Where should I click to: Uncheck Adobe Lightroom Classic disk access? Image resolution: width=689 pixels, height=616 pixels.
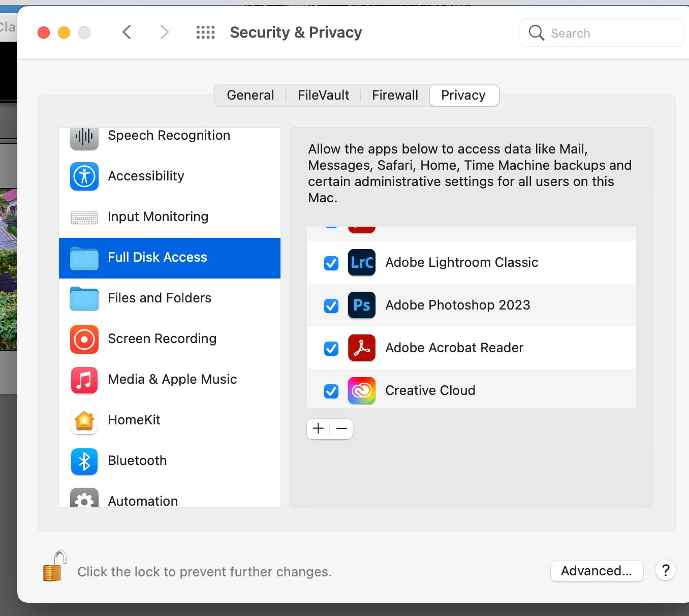click(331, 263)
